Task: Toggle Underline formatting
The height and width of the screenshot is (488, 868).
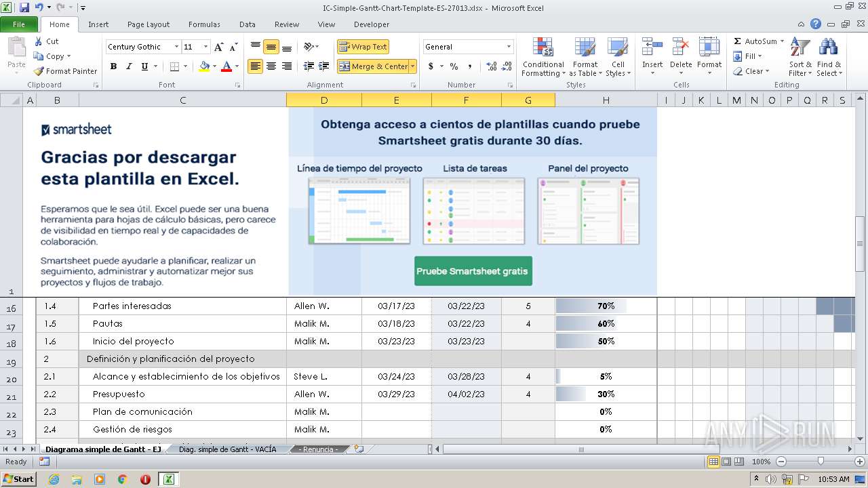Action: (144, 66)
